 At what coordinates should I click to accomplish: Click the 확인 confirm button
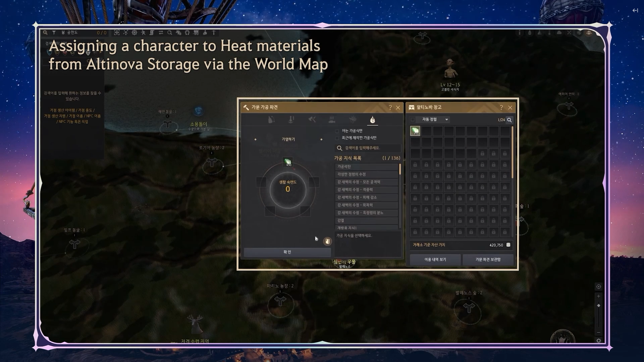point(287,252)
